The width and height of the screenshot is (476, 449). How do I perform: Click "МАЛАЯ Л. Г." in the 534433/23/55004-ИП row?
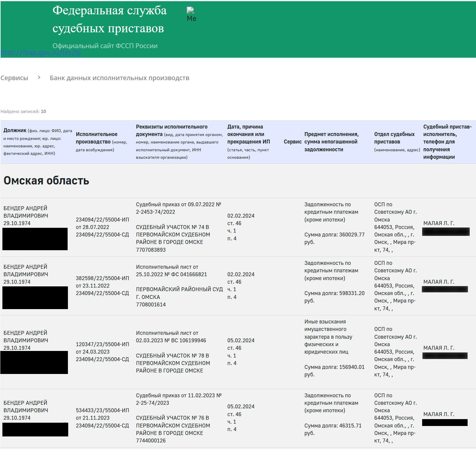tap(439, 414)
